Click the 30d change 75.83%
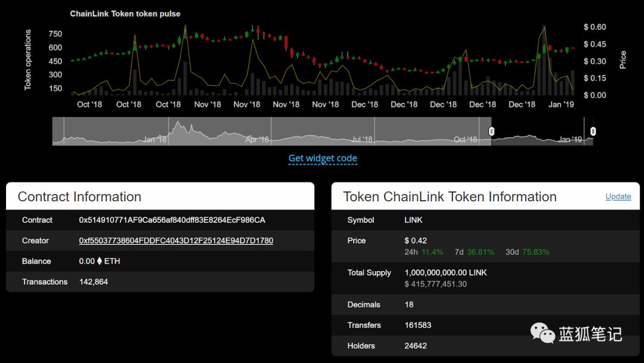The width and height of the screenshot is (644, 363). click(536, 252)
